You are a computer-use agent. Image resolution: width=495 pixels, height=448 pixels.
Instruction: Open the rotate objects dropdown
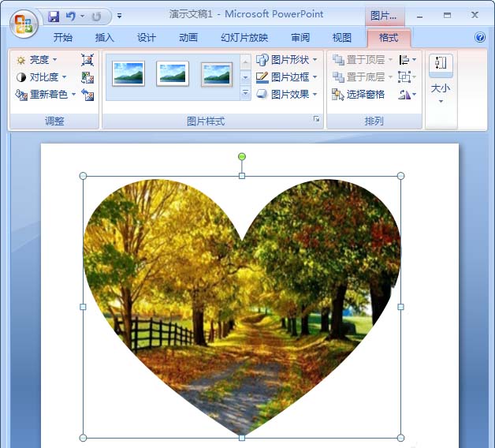point(408,94)
